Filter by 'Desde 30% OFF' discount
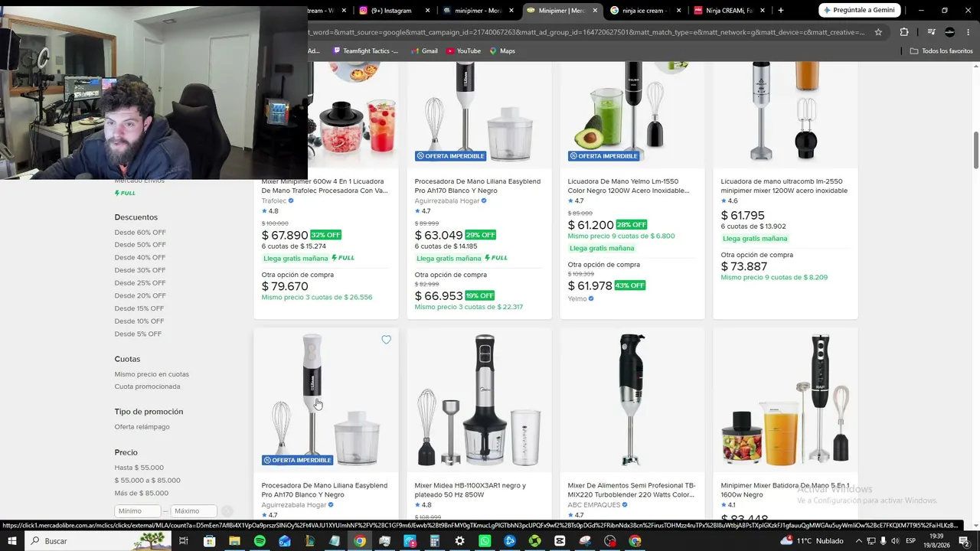The width and height of the screenshot is (980, 551). [140, 270]
